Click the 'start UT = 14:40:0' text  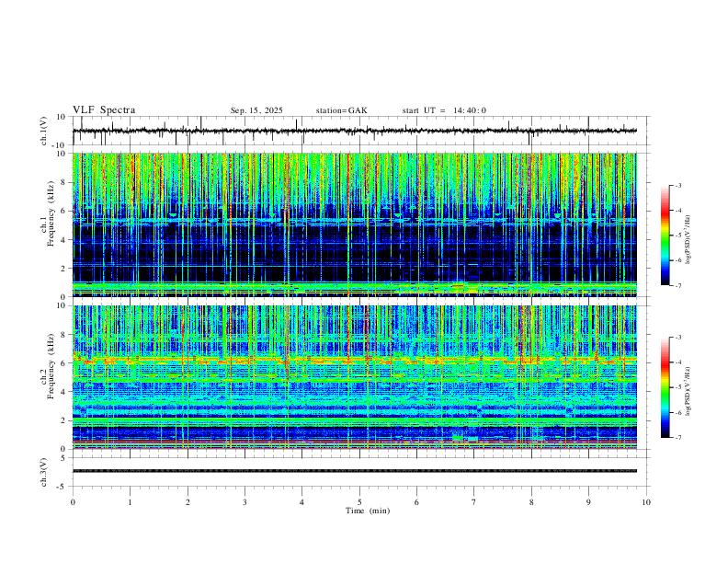click(444, 110)
